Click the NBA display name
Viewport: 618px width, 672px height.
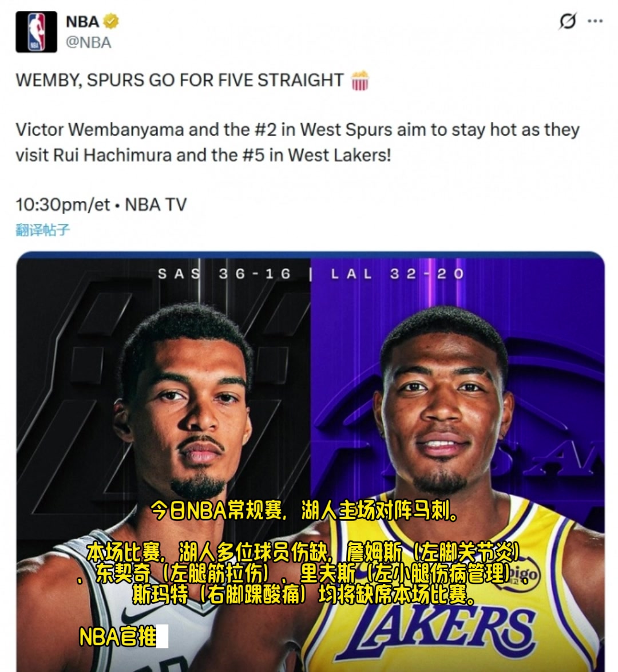[82, 21]
